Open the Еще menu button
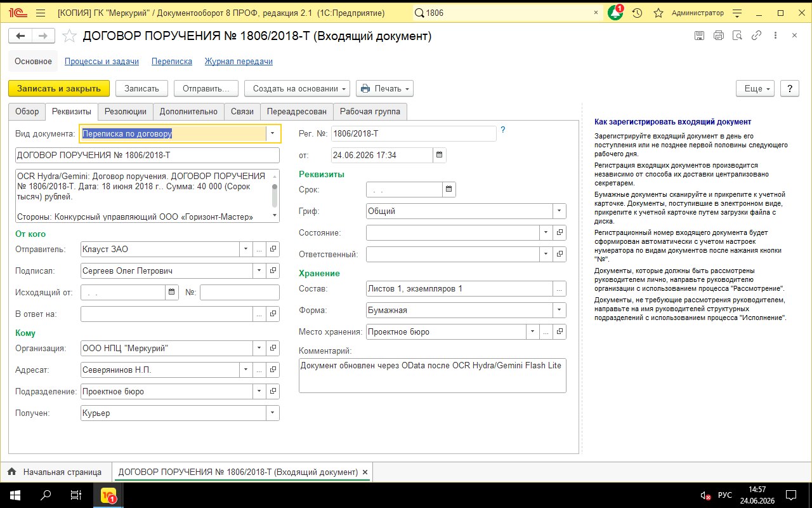Viewport: 812px width, 508px height. tap(756, 88)
